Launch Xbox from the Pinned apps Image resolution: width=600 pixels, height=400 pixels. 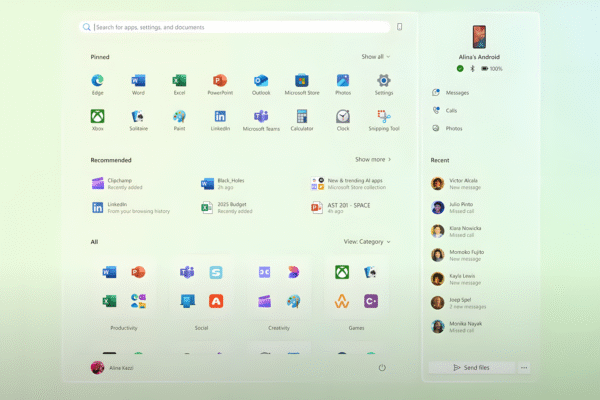pyautogui.click(x=98, y=120)
